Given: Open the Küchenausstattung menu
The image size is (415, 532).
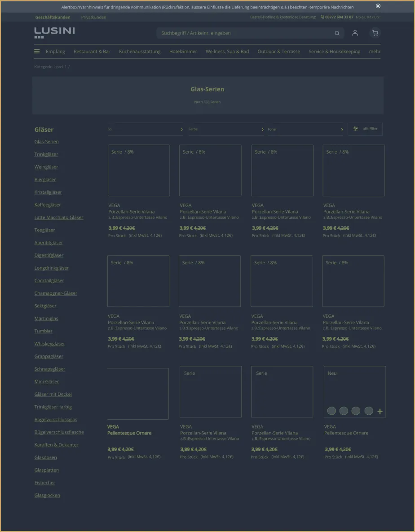Looking at the screenshot, I should tap(140, 52).
